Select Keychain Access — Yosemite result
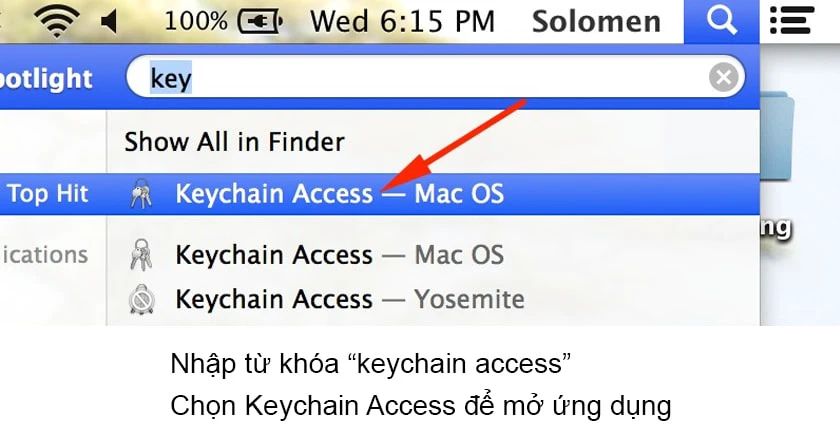 [349, 298]
